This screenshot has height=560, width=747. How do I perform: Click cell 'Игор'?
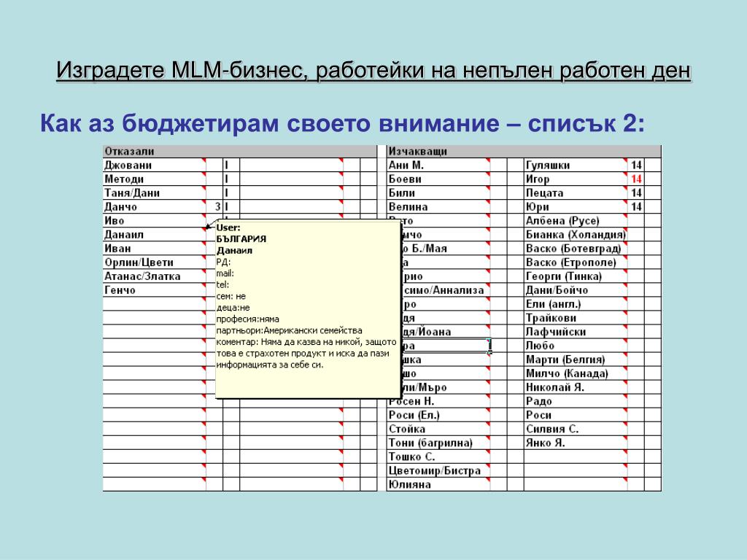(x=576, y=179)
